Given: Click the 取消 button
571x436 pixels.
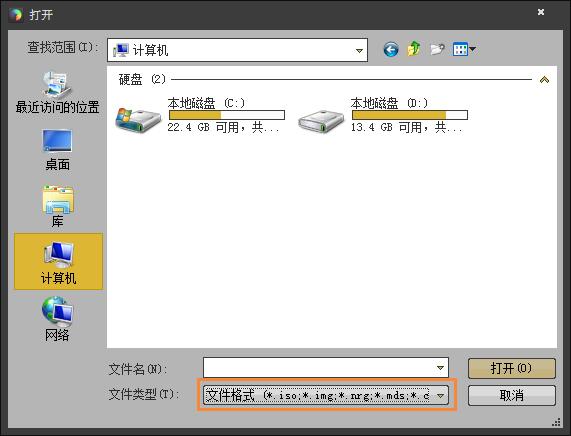Looking at the screenshot, I should (x=512, y=395).
